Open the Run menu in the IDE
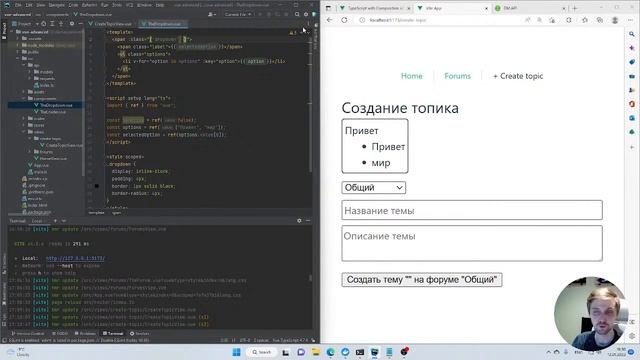 click(104, 5)
